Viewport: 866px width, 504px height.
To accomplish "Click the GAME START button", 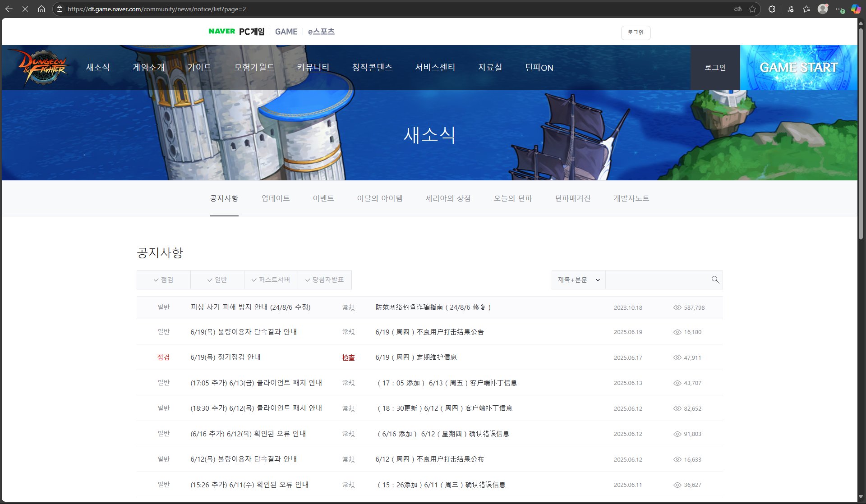I will (x=798, y=67).
